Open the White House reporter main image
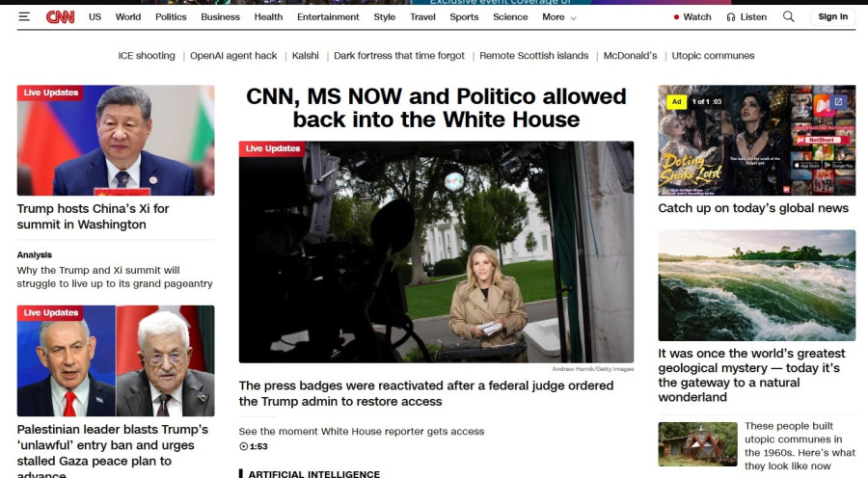 tap(436, 252)
